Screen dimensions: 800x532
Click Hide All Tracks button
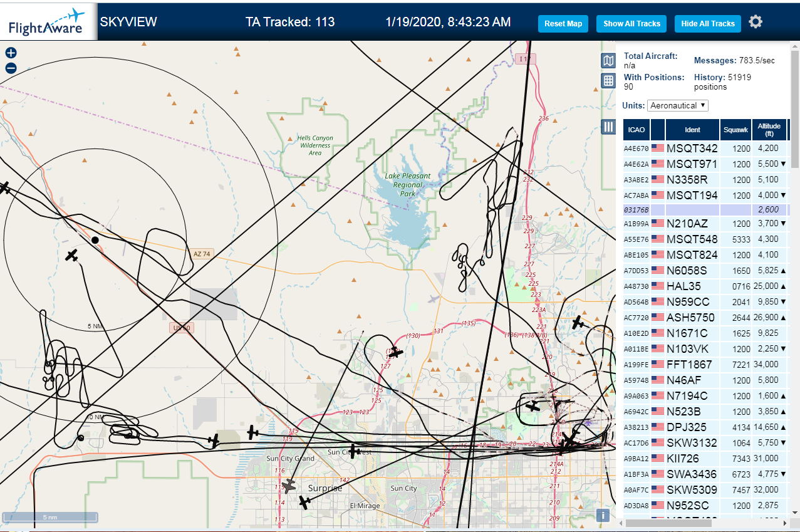point(708,24)
